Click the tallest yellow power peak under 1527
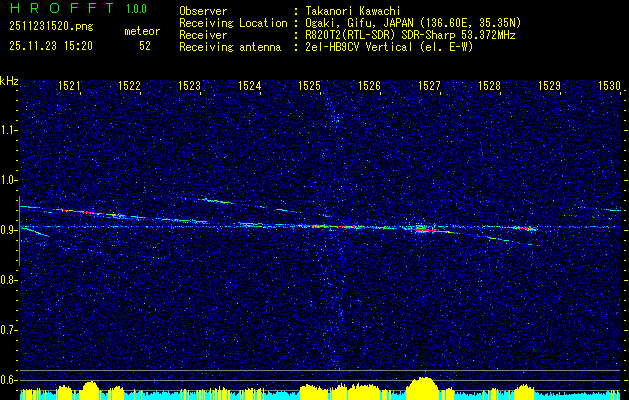 [x=422, y=388]
